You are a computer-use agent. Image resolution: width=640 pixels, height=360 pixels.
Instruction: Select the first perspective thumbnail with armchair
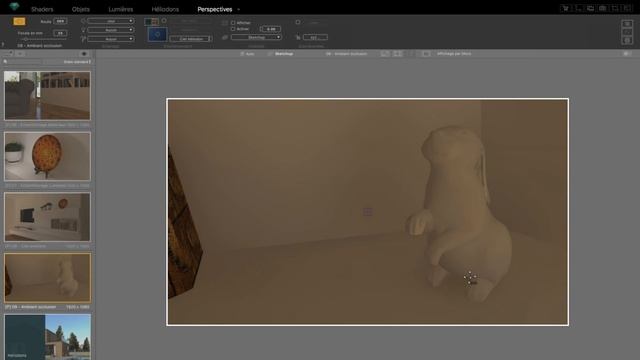pos(47,96)
